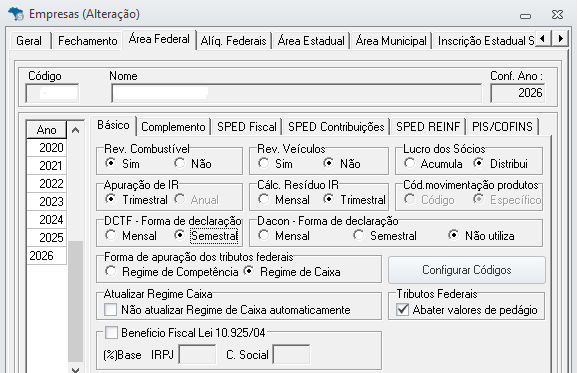Open the Geral tab
Screen dimensions: 578x373
tap(29, 41)
